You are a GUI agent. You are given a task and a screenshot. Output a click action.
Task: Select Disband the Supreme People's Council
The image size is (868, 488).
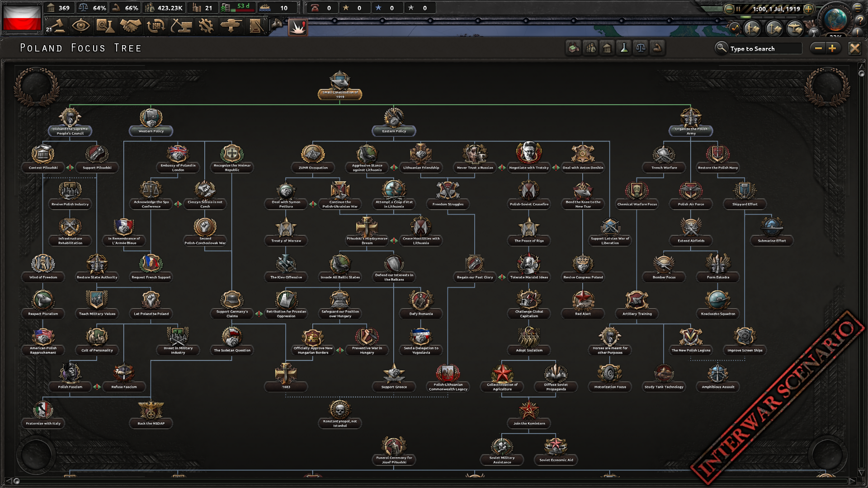[70, 121]
